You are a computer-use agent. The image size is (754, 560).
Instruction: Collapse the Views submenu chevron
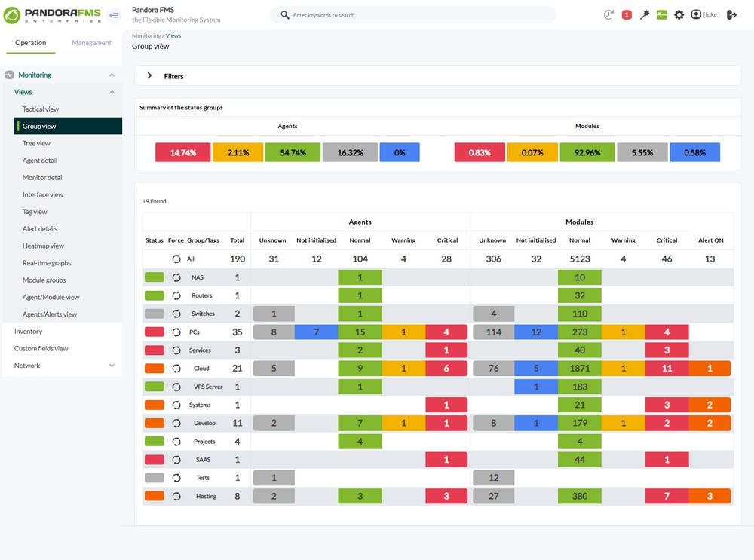(x=112, y=92)
